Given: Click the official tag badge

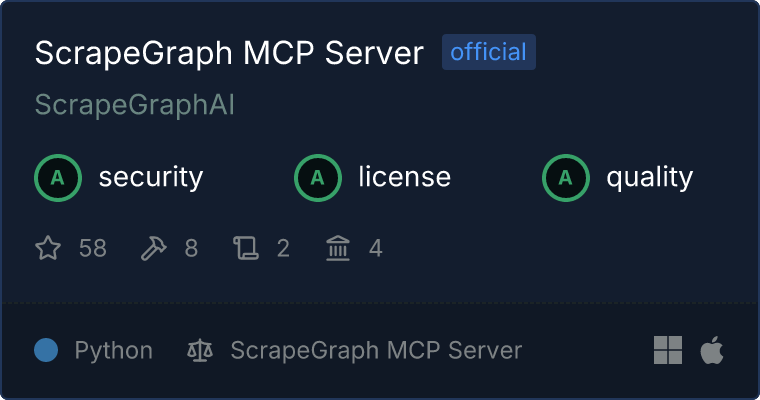Looking at the screenshot, I should click(489, 52).
